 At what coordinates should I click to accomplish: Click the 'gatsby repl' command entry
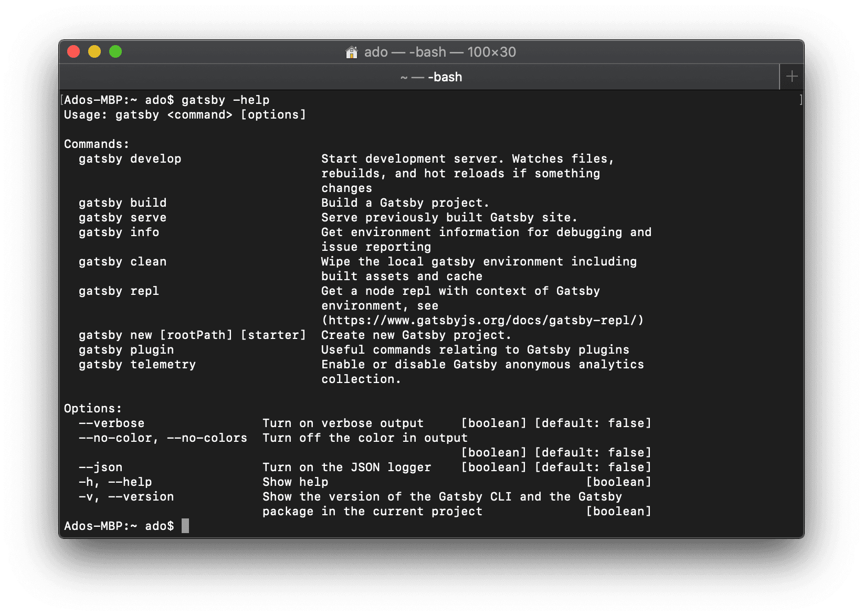click(x=119, y=291)
